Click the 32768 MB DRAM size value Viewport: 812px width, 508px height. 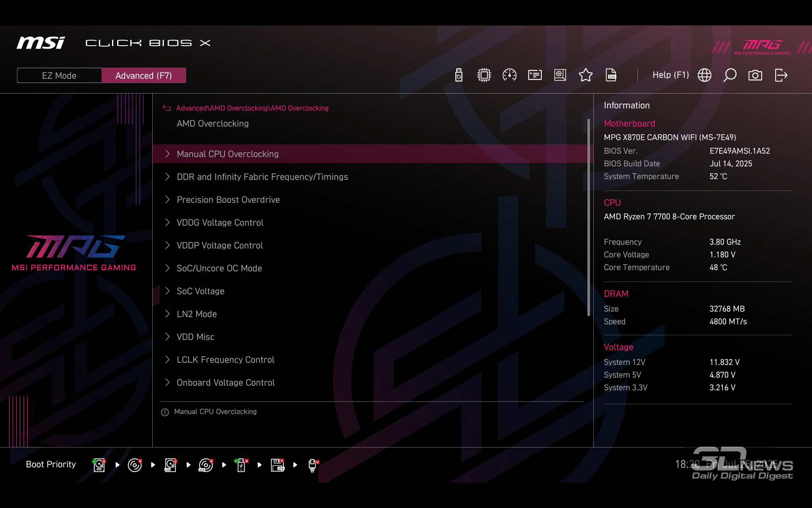(727, 309)
